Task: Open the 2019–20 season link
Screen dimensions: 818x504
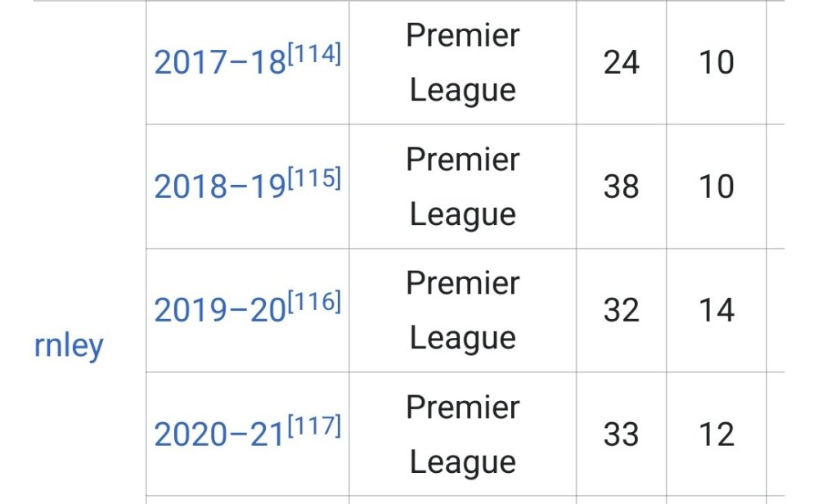Action: 219,312
